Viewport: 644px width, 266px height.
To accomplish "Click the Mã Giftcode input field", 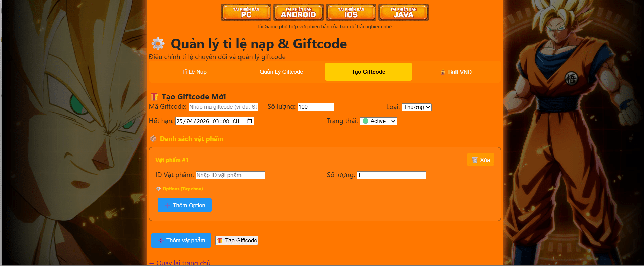I will (x=223, y=107).
